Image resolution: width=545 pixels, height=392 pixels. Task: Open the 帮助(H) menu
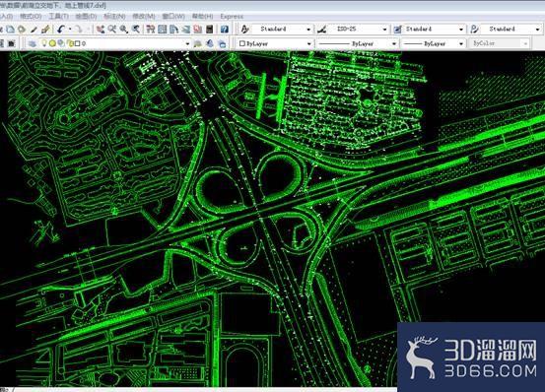point(202,17)
